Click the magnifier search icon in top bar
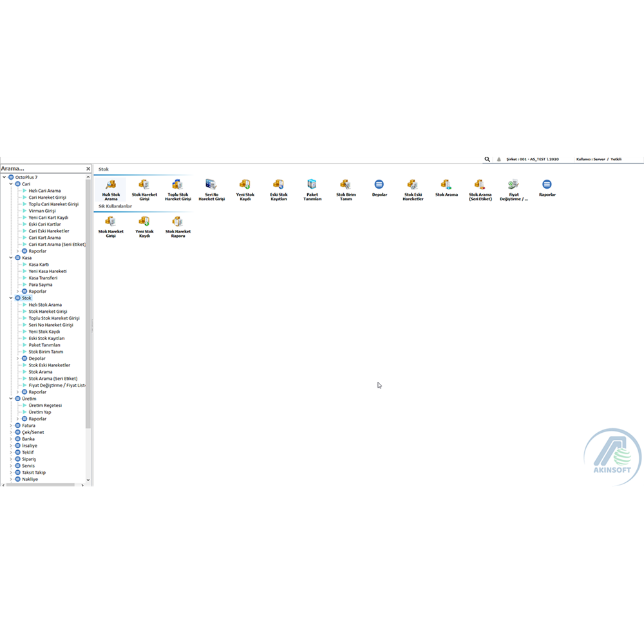 pos(488,159)
